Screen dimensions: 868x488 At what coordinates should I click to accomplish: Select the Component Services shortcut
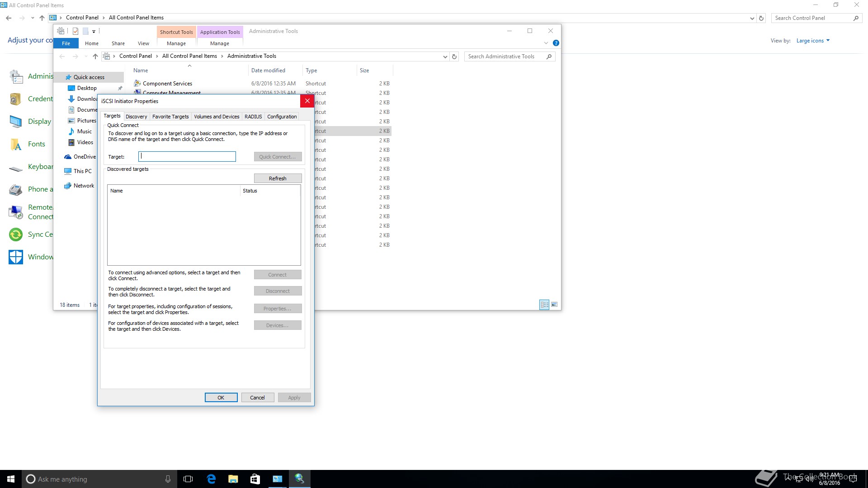point(167,84)
